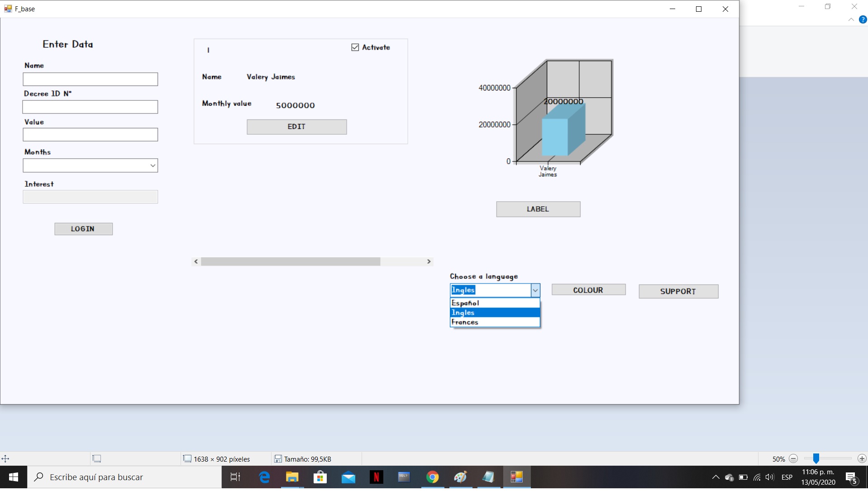This screenshot has height=491, width=868.
Task: Click the blue chart bar for Valery Jaimes
Action: 563,130
